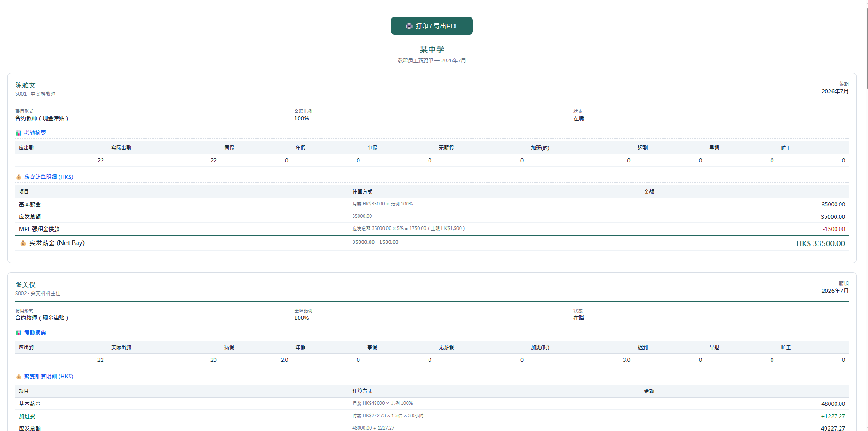Click the money bag icon beside 实发薪金 (Net Pay)
Screen dimensions: 868x431
(x=23, y=243)
